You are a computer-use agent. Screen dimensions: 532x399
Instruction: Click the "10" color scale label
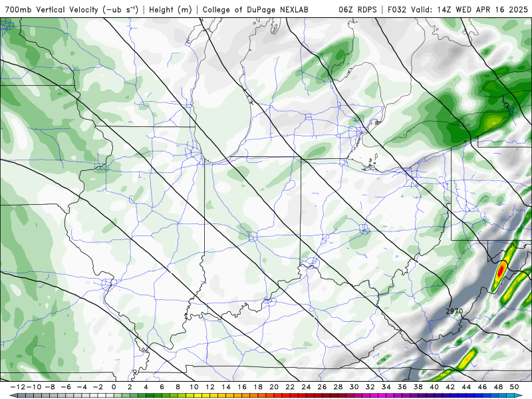pos(194,387)
